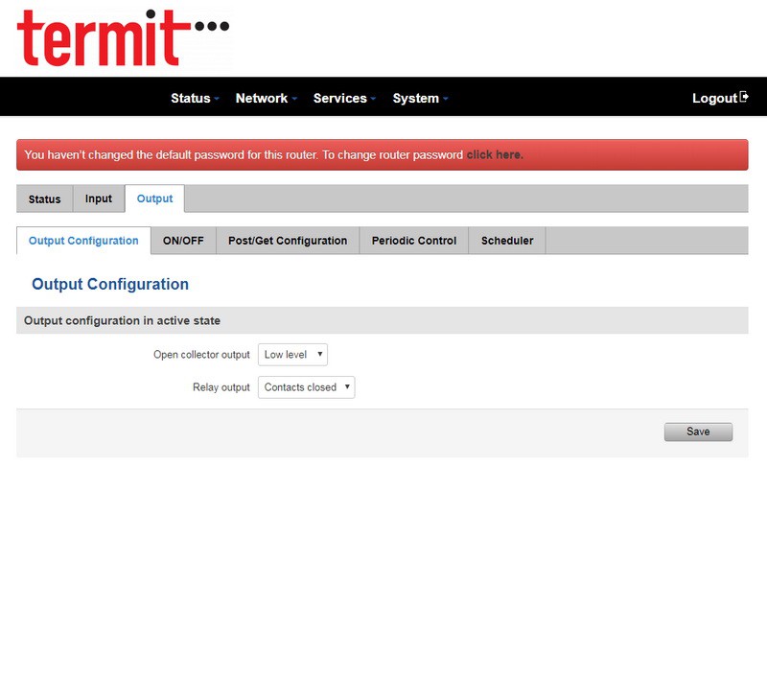Select the Output tab

pos(154,198)
